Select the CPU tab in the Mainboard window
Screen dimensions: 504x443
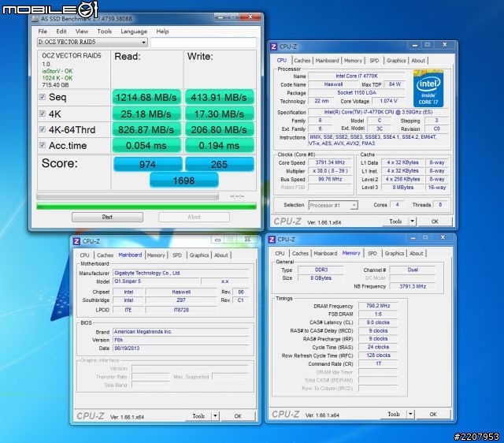(x=84, y=255)
